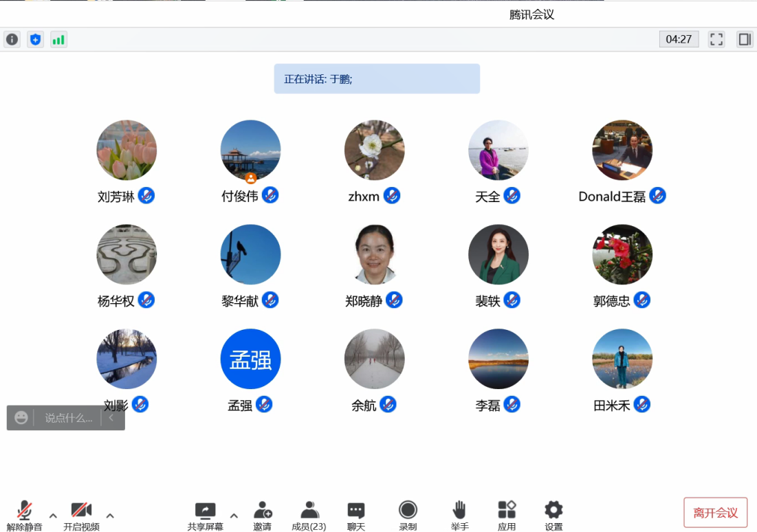
Task: Click Share Screen (共享屏幕)
Action: pyautogui.click(x=205, y=515)
